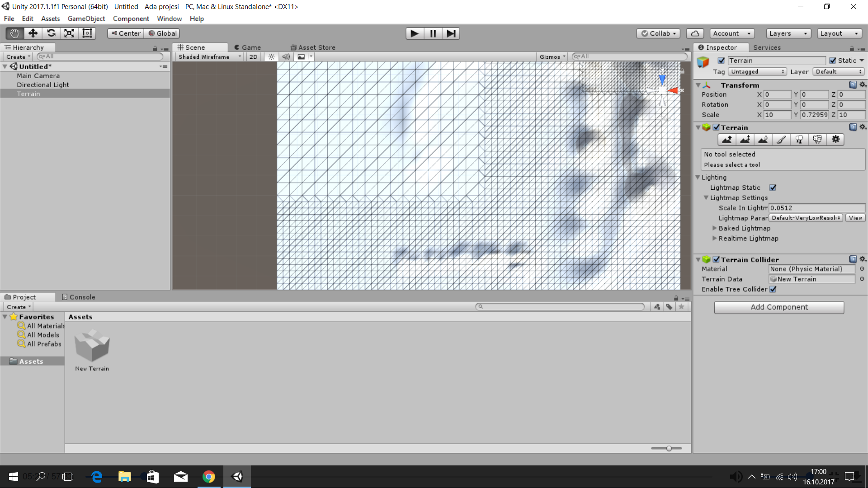Screen dimensions: 868x488
Task: Uncheck the Lightmap Static checkbox
Action: click(773, 188)
